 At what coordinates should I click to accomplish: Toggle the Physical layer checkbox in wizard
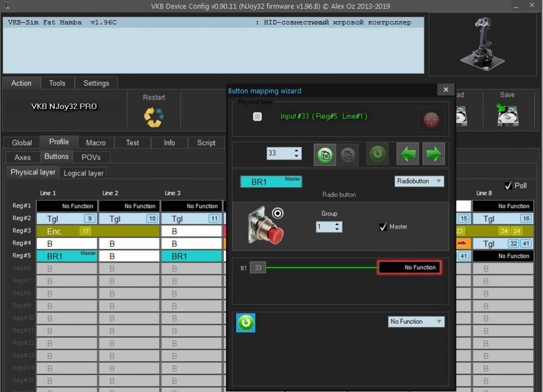click(x=257, y=117)
